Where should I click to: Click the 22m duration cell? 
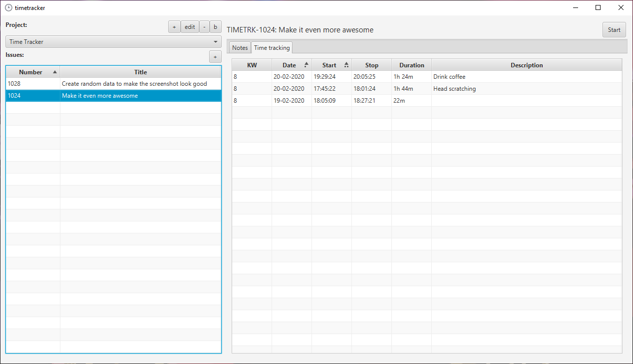click(x=412, y=101)
